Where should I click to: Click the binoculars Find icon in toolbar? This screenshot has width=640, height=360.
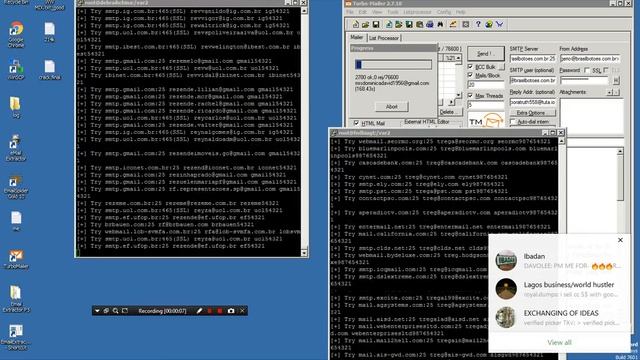(x=440, y=24)
